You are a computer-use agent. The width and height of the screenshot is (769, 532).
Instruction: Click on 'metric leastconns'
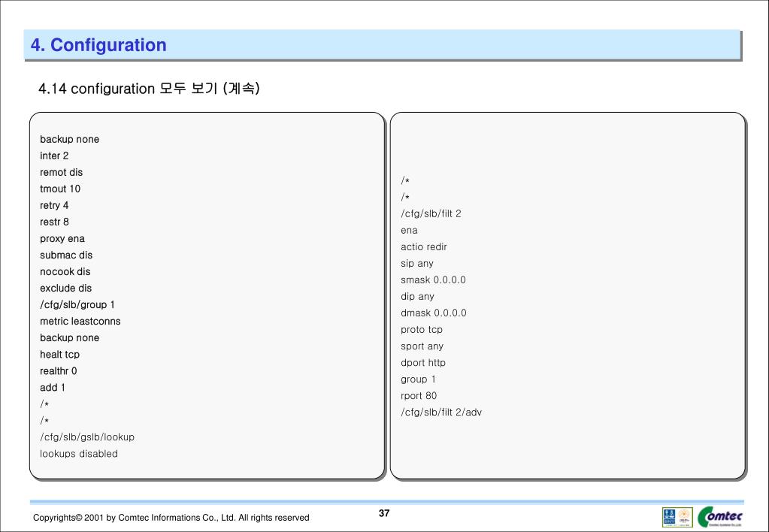click(80, 321)
